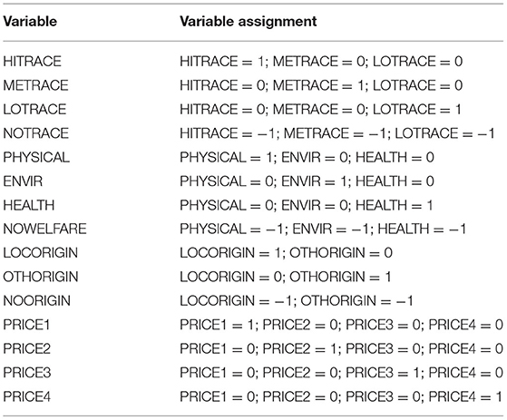Click the PRICE3 variable row label
This screenshot has width=507, height=420.
pos(27,373)
